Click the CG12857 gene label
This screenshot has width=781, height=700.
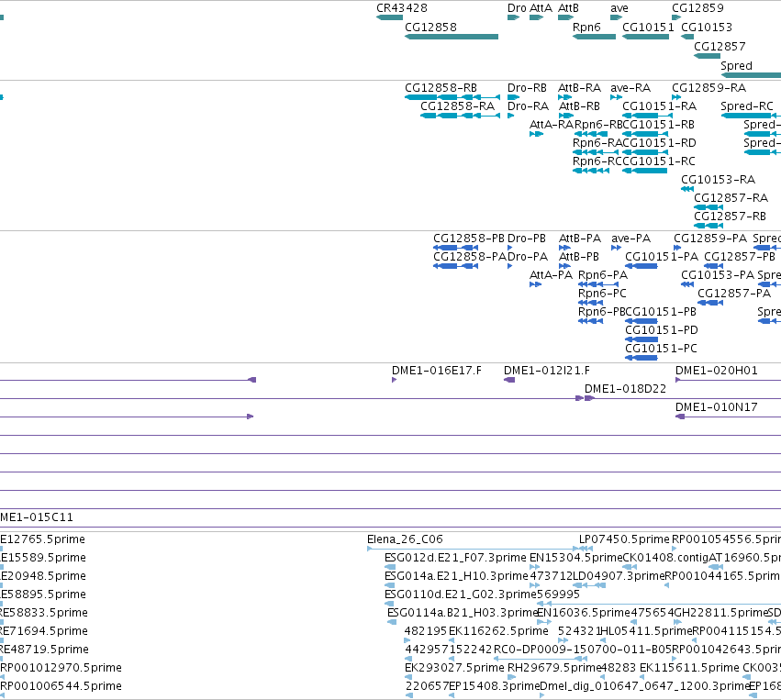pos(720,47)
